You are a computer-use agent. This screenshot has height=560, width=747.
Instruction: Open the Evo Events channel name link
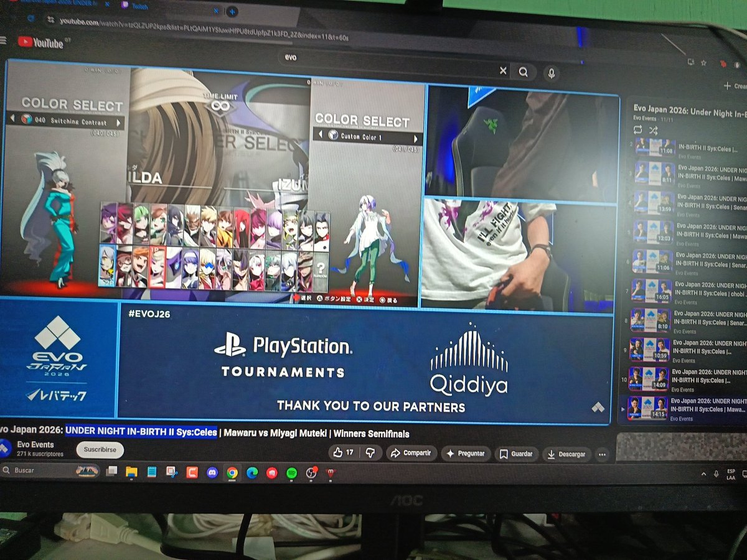35,445
